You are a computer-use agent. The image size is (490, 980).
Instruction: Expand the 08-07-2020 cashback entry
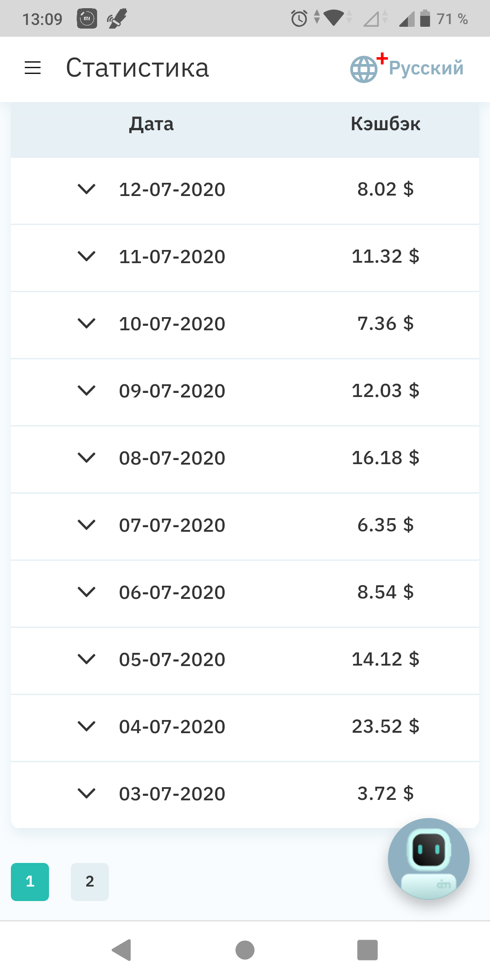click(x=86, y=458)
